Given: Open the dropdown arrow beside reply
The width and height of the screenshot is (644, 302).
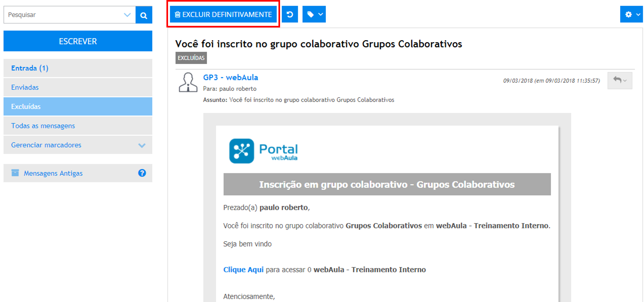Looking at the screenshot, I should coord(625,81).
